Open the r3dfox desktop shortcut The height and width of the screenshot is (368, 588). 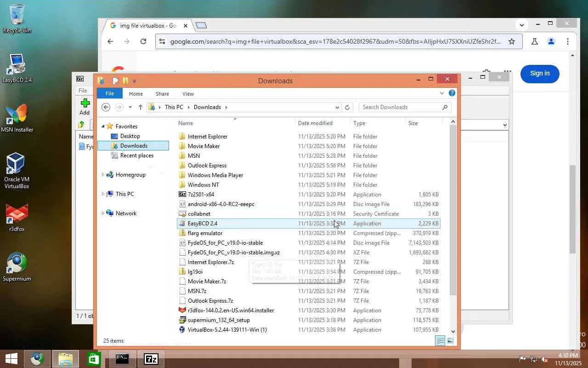17,217
